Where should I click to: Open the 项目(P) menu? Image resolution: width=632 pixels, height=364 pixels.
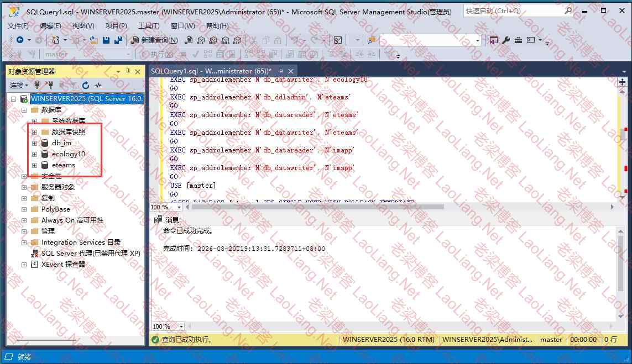point(116,26)
